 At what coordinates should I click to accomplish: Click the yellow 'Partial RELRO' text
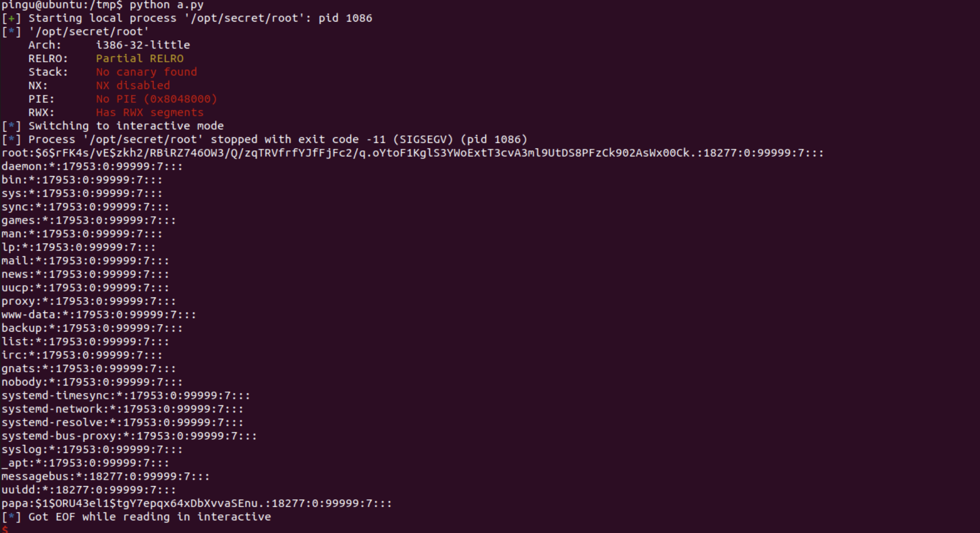140,59
